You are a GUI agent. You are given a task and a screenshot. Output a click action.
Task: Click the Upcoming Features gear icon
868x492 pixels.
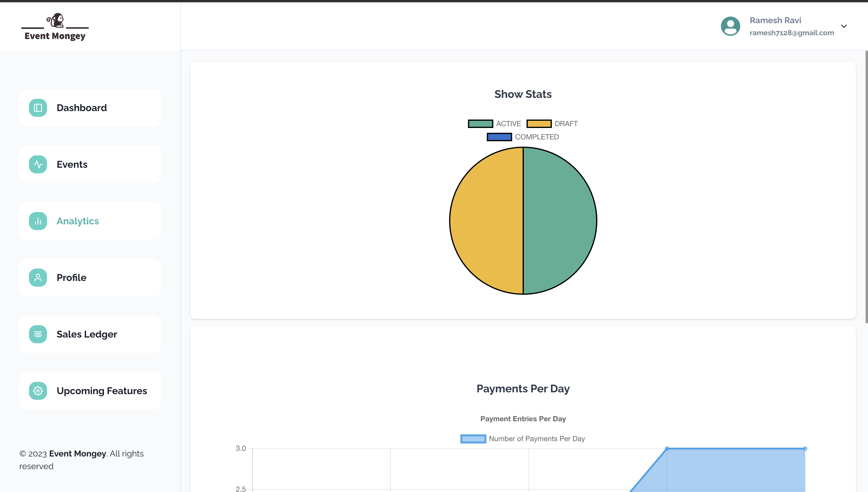38,391
